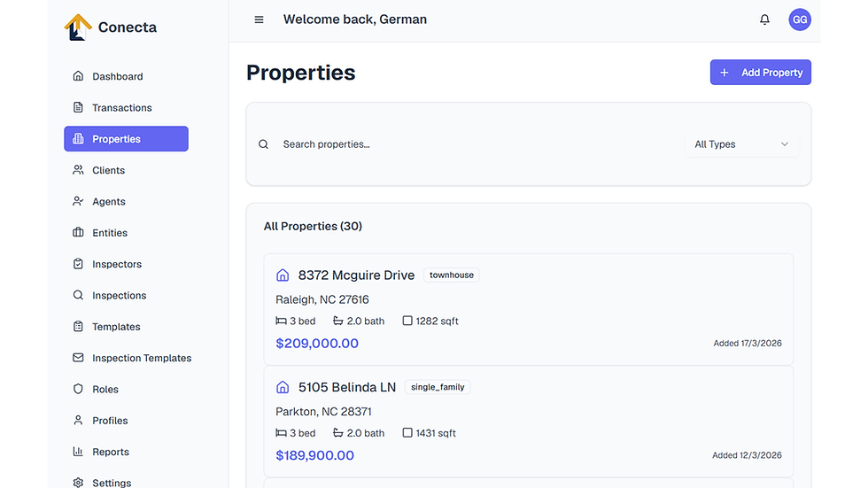The height and width of the screenshot is (488, 868).
Task: Click the Inspections magnifier icon
Action: click(78, 295)
